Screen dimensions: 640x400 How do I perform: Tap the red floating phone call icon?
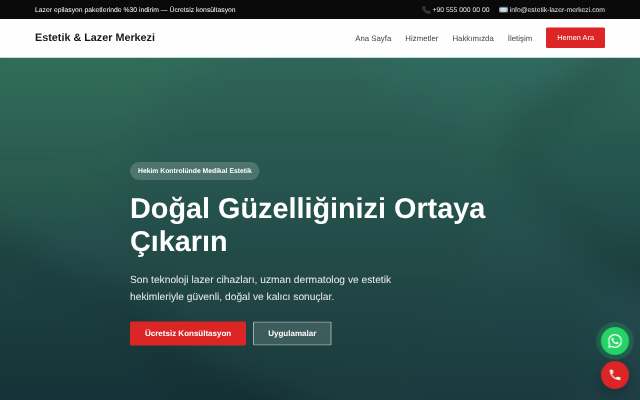pos(615,375)
